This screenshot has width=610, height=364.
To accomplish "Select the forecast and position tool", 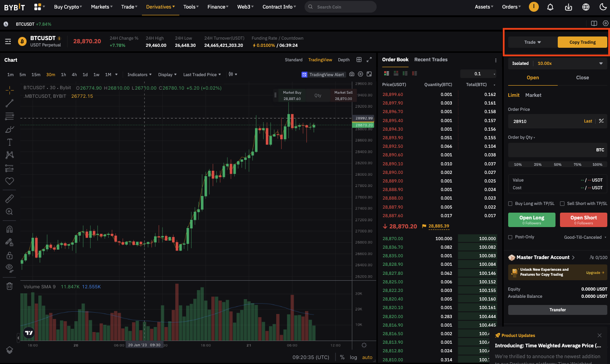I will (9, 168).
